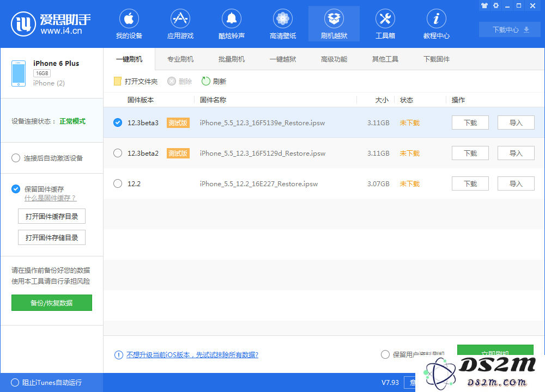Click the 未下载 status in the 12.2 row
The height and width of the screenshot is (392, 545).
410,183
